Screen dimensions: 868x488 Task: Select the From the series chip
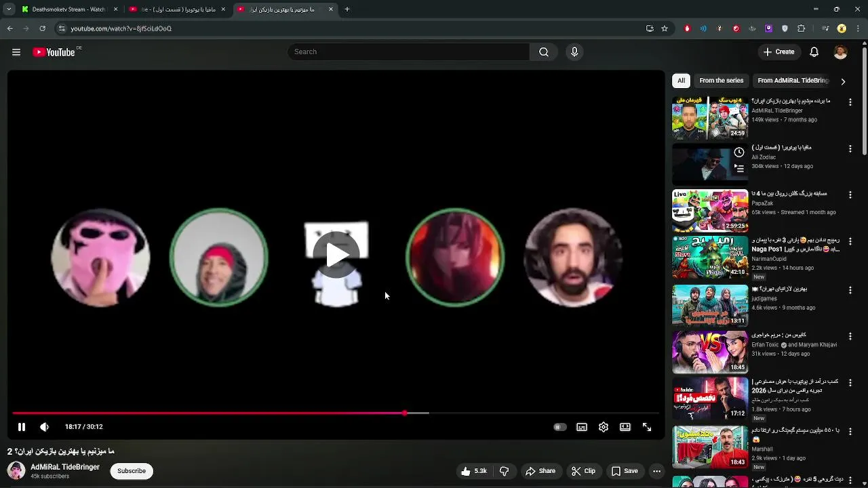pos(722,81)
